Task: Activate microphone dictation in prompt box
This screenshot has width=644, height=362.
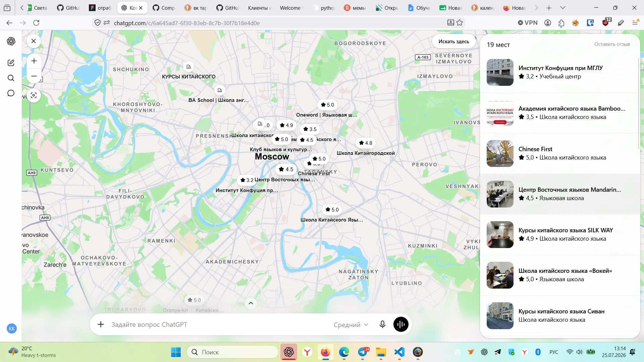Action: pyautogui.click(x=382, y=324)
